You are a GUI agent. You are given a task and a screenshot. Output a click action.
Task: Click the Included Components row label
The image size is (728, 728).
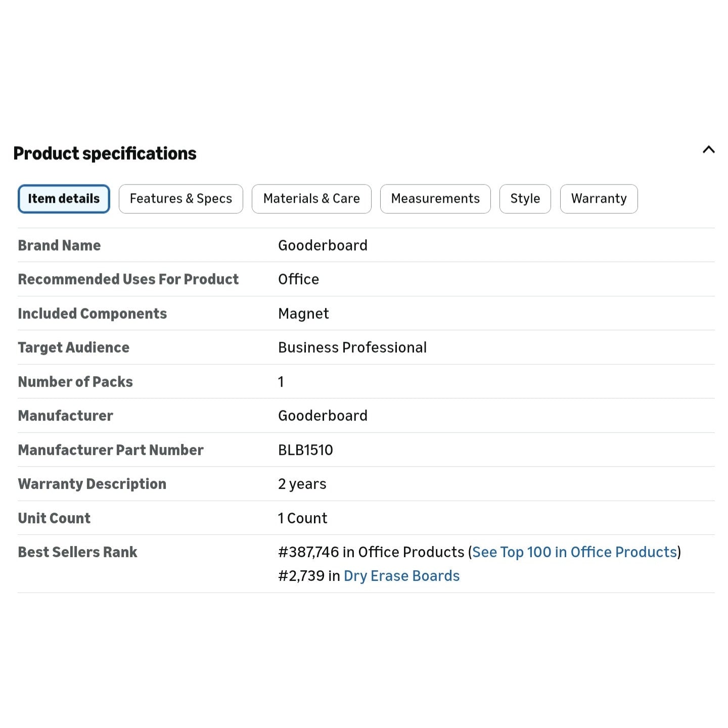click(x=92, y=313)
